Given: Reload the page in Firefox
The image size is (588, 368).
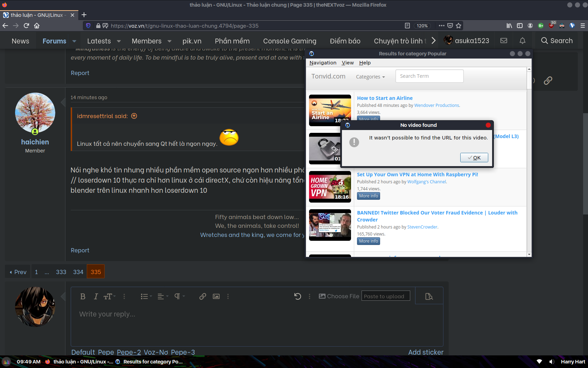Looking at the screenshot, I should (x=26, y=26).
